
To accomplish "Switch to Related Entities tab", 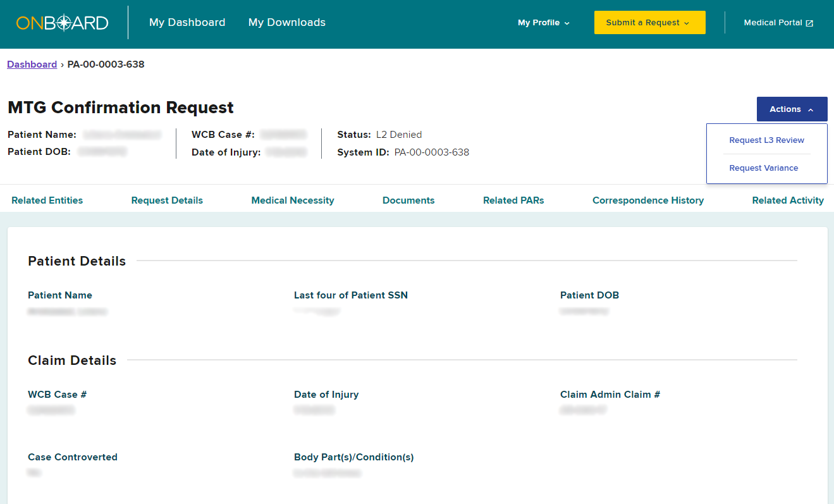I will coord(47,200).
